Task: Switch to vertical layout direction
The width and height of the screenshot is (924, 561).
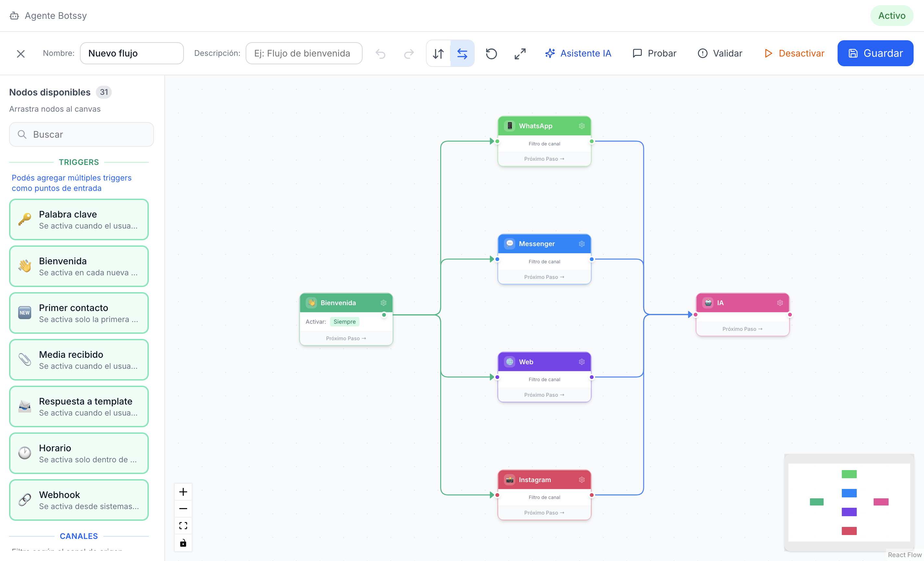Action: (x=438, y=54)
